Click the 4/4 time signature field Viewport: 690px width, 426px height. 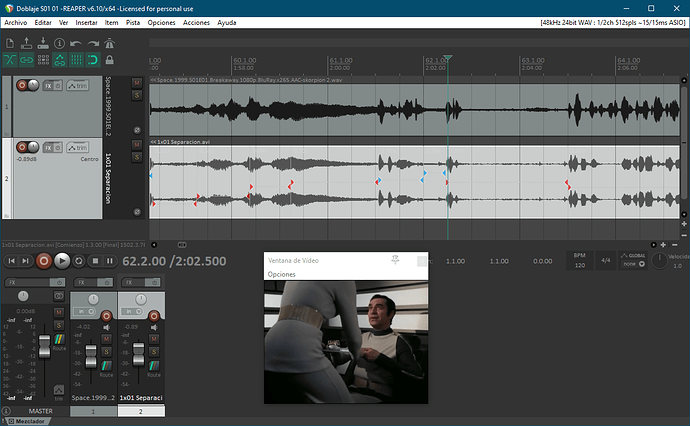pyautogui.click(x=606, y=260)
